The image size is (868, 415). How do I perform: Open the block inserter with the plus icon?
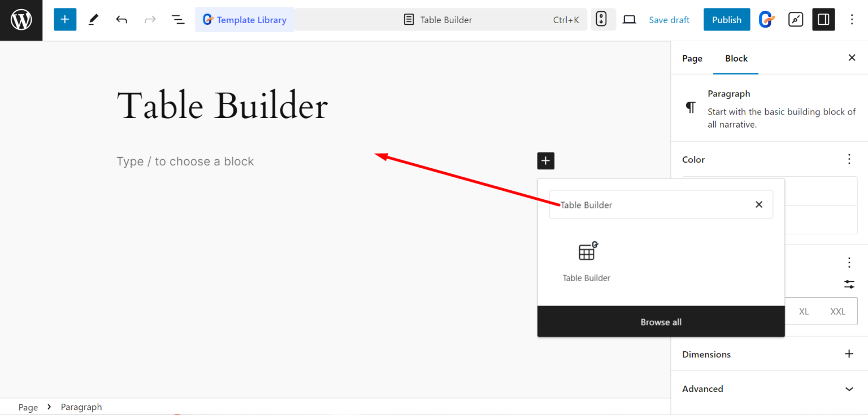coord(64,19)
